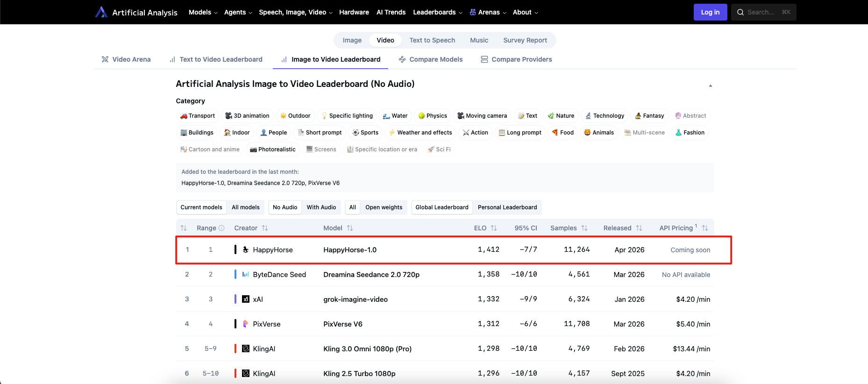868x384 pixels.
Task: Click the Samples column sort icon
Action: tap(584, 228)
